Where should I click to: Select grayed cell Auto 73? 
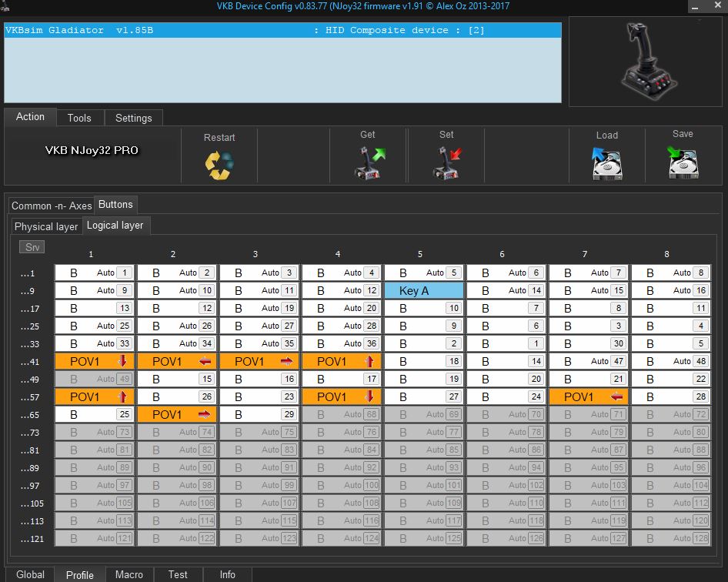tap(95, 432)
